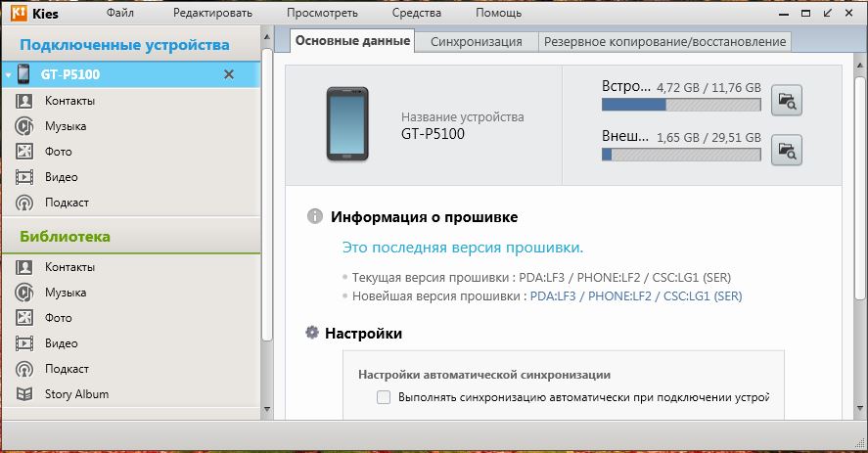Open device Контакты icon under GT-P5100
Viewport: 868px width, 453px height.
[23, 101]
